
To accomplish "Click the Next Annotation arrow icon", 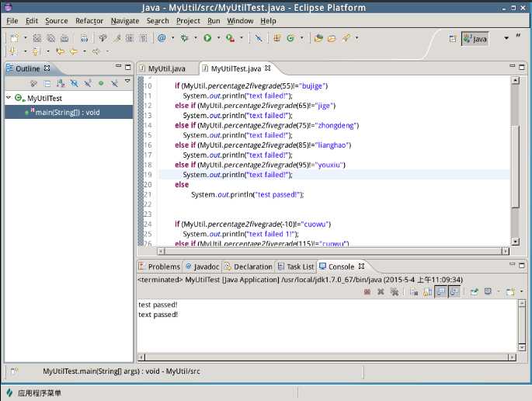I will (13, 51).
